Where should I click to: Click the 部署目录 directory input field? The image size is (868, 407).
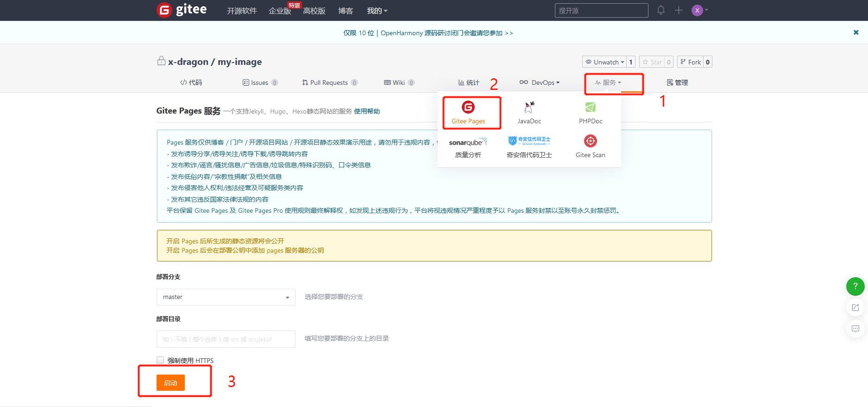click(226, 339)
